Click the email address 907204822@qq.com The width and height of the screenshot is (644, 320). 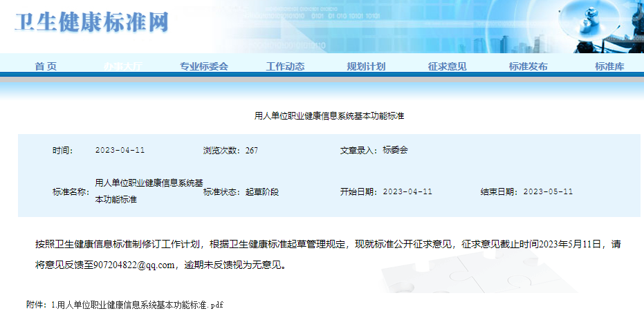pos(134,265)
